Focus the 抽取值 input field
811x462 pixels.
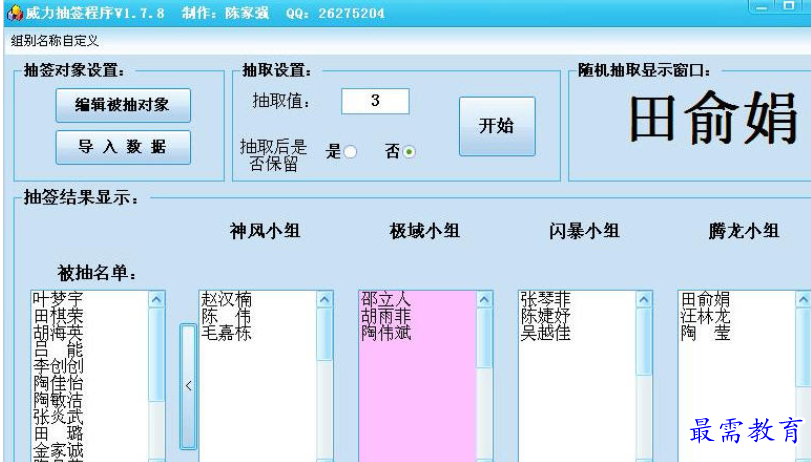[375, 101]
